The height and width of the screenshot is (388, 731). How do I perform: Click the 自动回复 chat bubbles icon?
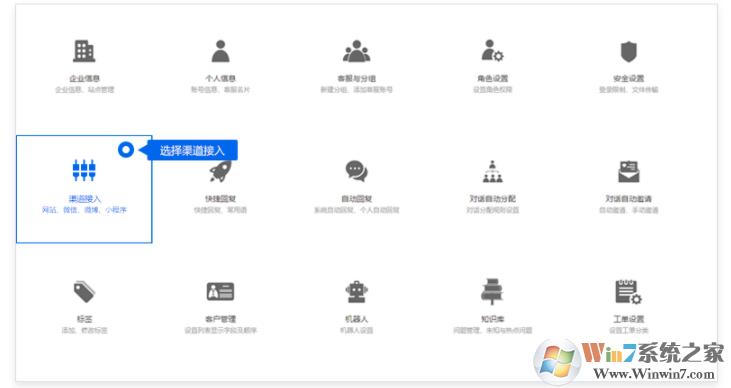tap(357, 171)
